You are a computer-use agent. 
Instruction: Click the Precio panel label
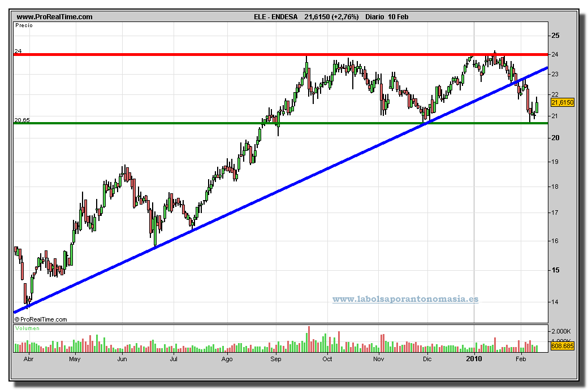tap(24, 25)
